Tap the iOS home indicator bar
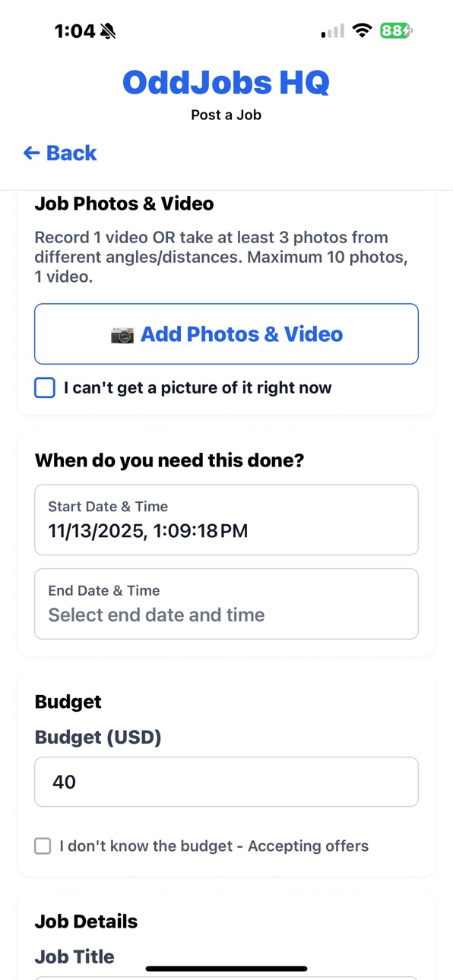Screen dimensions: 453x980 click(226, 969)
